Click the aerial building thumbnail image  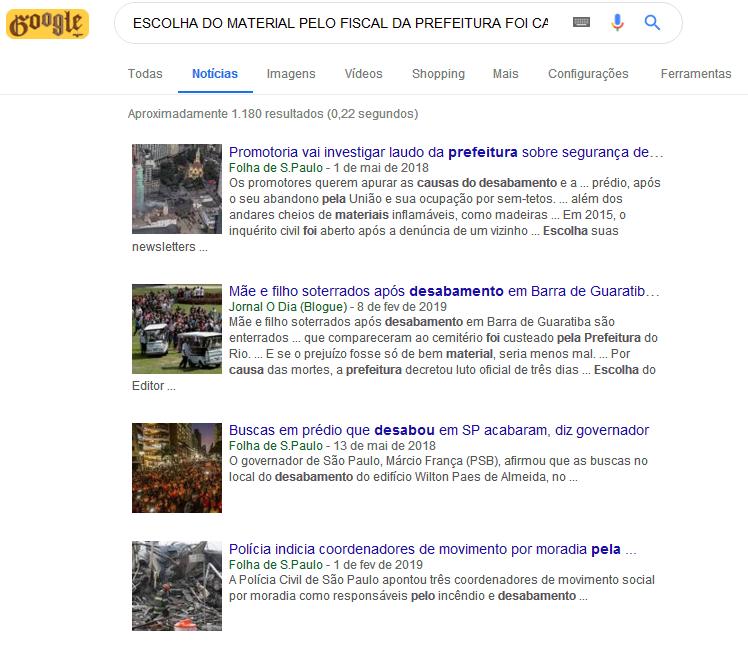pyautogui.click(x=177, y=189)
